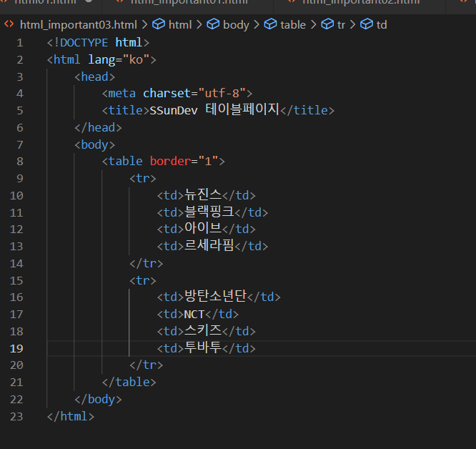The height and width of the screenshot is (449, 476).
Task: Click the tr symbol icon in the breadcrumb
Action: pos(327,24)
